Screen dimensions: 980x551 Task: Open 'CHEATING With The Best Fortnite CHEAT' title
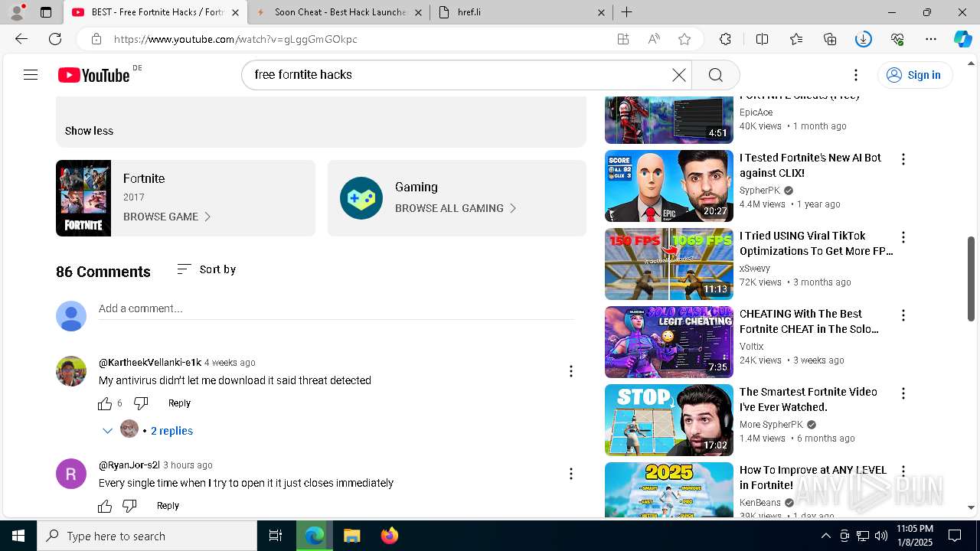click(x=809, y=321)
